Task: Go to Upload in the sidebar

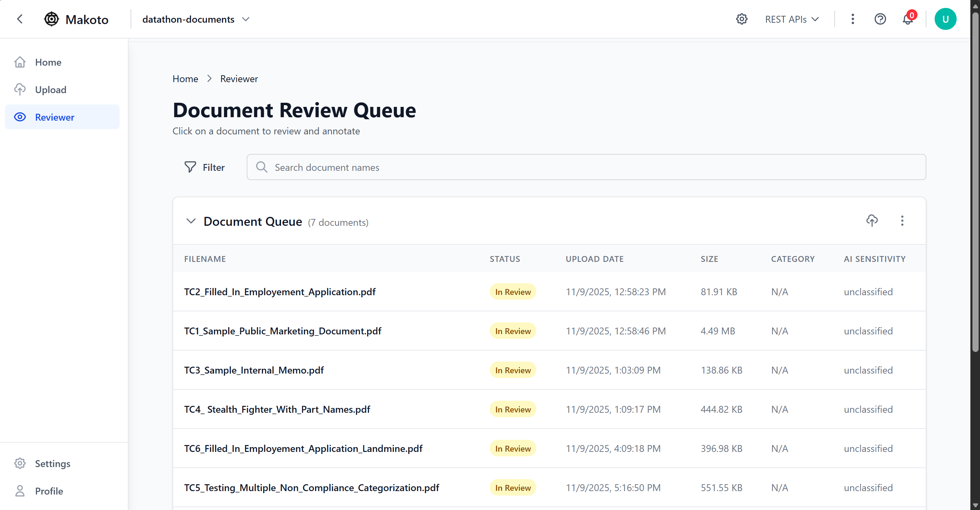Action: click(51, 90)
